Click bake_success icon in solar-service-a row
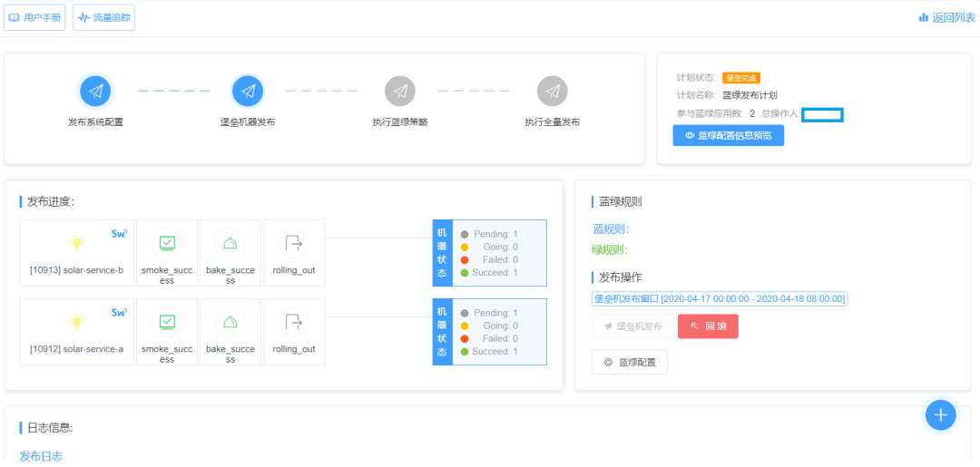 point(230,322)
